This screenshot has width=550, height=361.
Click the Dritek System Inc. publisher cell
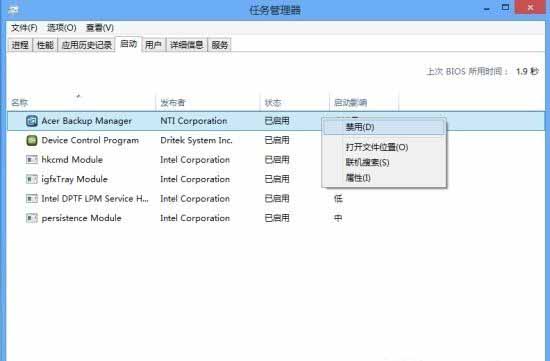coord(196,140)
